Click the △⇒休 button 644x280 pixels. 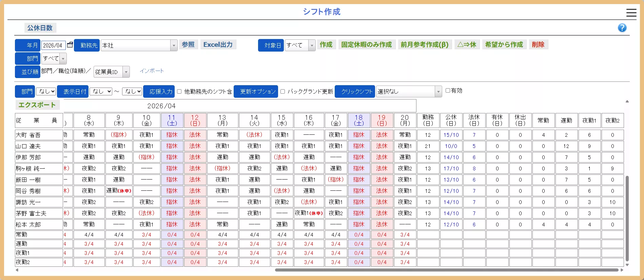pyautogui.click(x=467, y=44)
